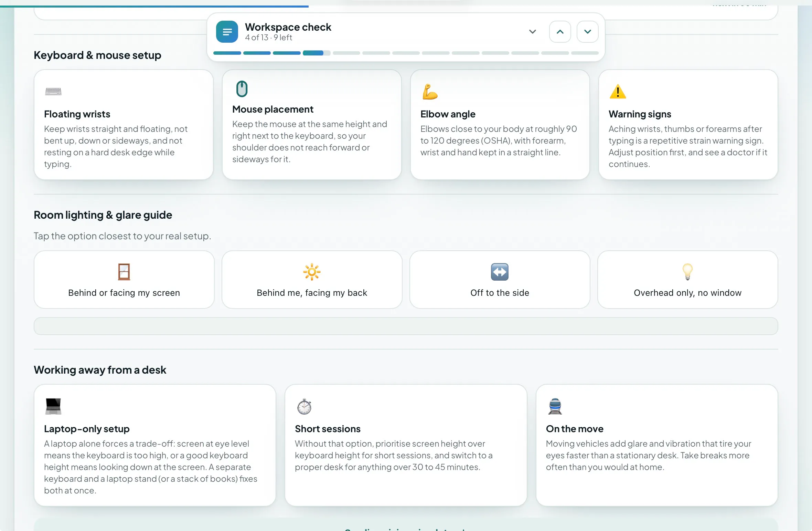Choose Overhead only, no window option
The width and height of the screenshot is (812, 531).
[x=687, y=280]
